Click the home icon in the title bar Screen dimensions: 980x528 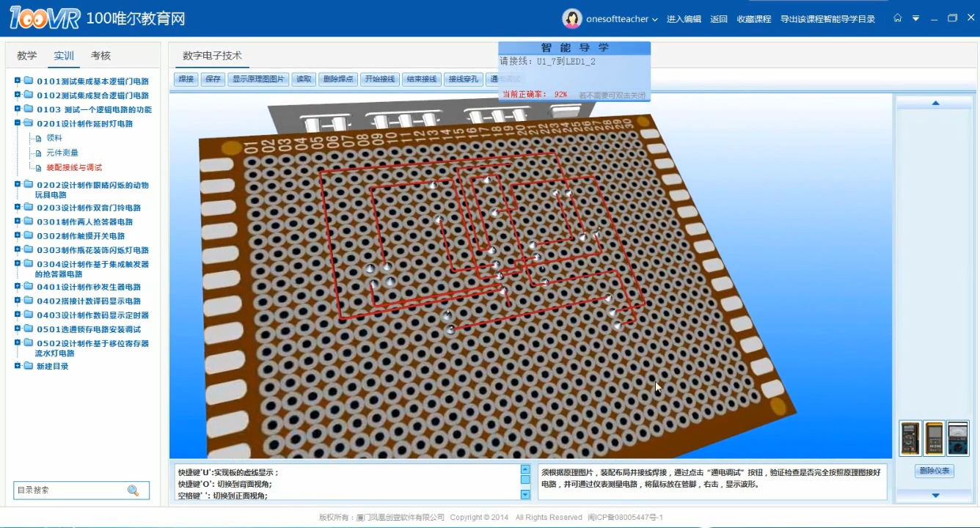897,18
